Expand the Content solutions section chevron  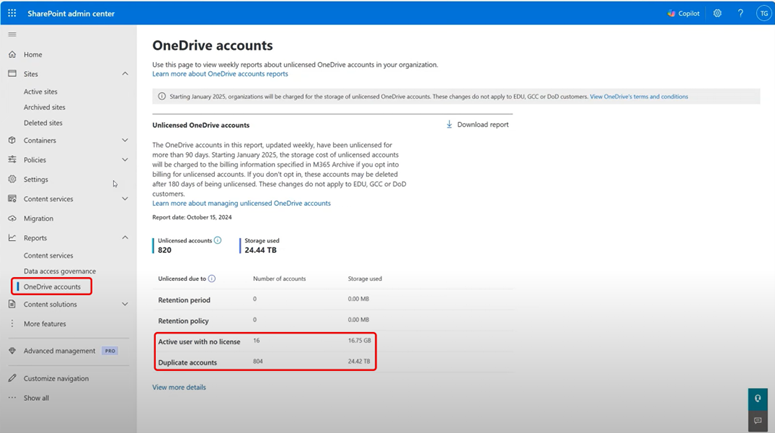click(x=125, y=304)
